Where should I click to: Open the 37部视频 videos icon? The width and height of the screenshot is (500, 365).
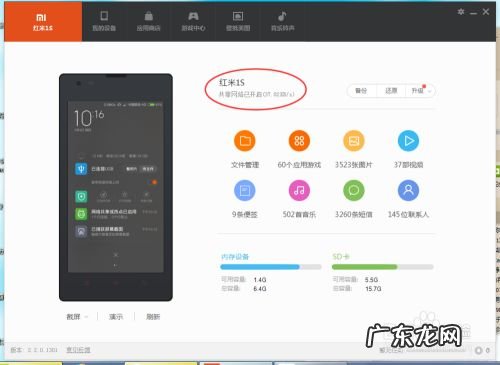(x=408, y=141)
